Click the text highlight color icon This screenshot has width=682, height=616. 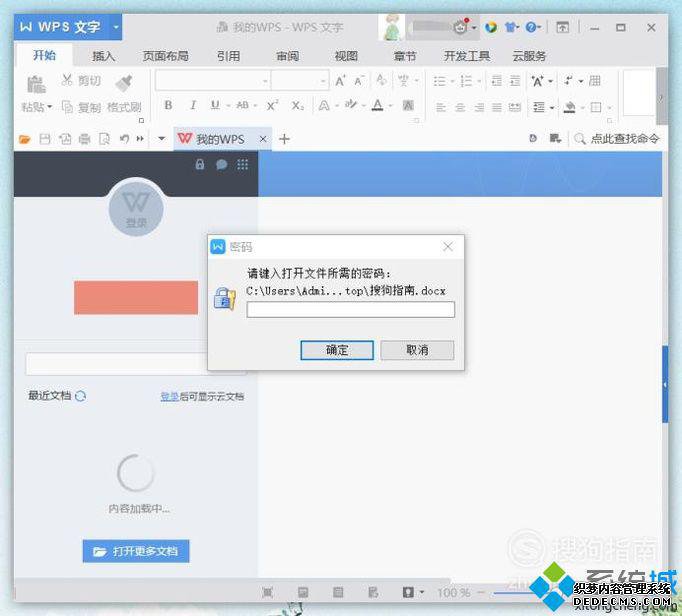click(351, 105)
